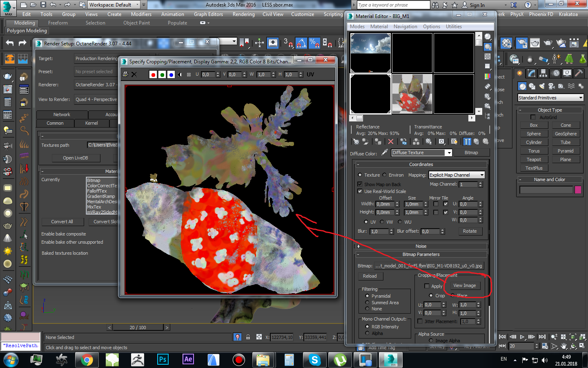Open the Explicit Map Channel mapping dropdown
Viewport: 588px width, 368px height.
[x=457, y=175]
